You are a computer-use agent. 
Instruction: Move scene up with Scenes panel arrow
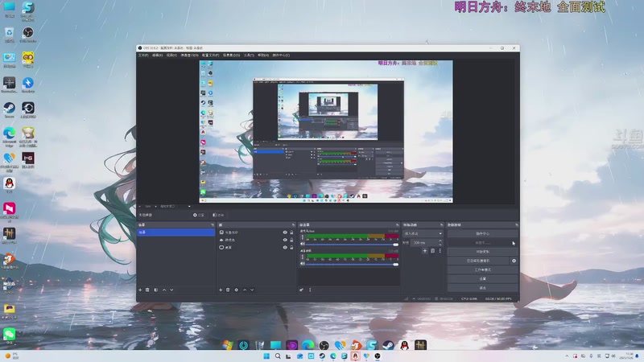164,290
